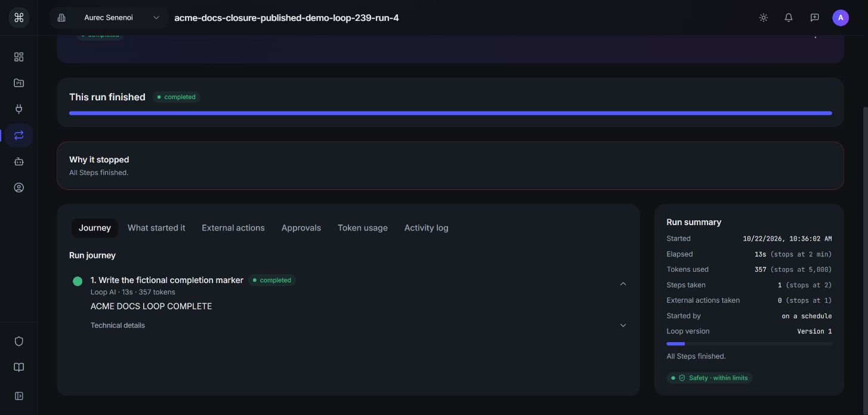The image size is (868, 415).
Task: Click the command logo icon
Action: coord(18,17)
